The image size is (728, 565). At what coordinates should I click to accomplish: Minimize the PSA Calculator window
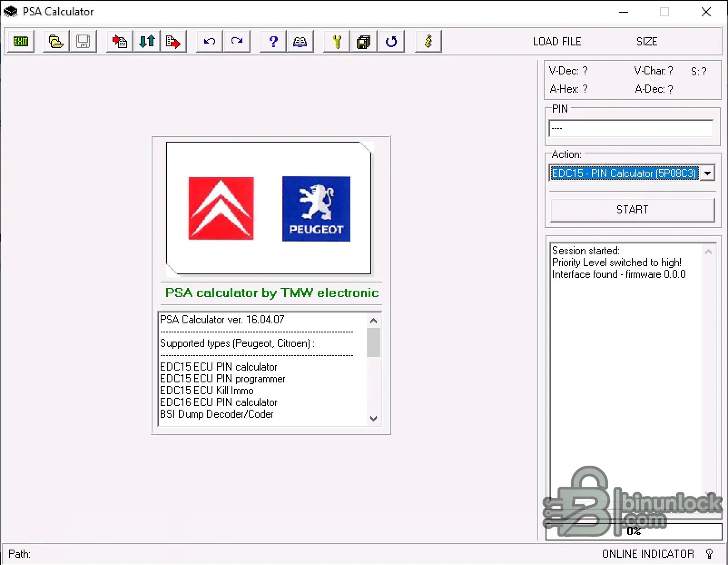coord(624,12)
